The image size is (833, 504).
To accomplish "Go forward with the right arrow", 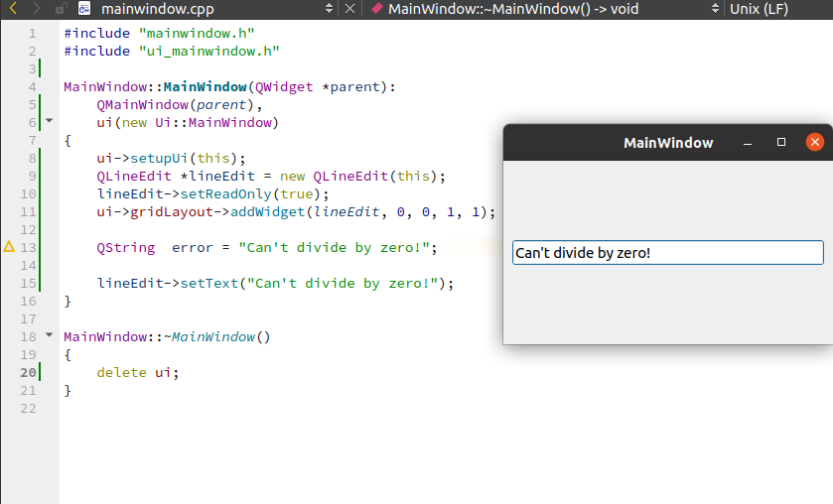I will 36,8.
